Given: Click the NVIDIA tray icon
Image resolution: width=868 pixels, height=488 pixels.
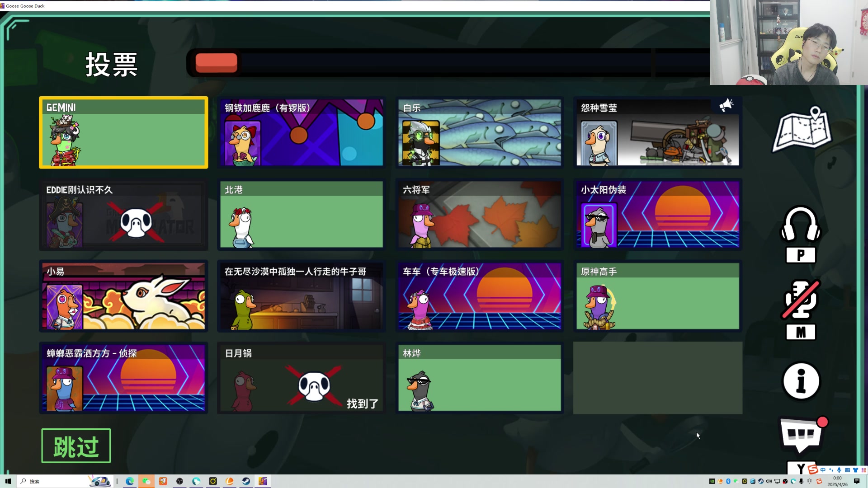Looking at the screenshot, I should (x=712, y=481).
